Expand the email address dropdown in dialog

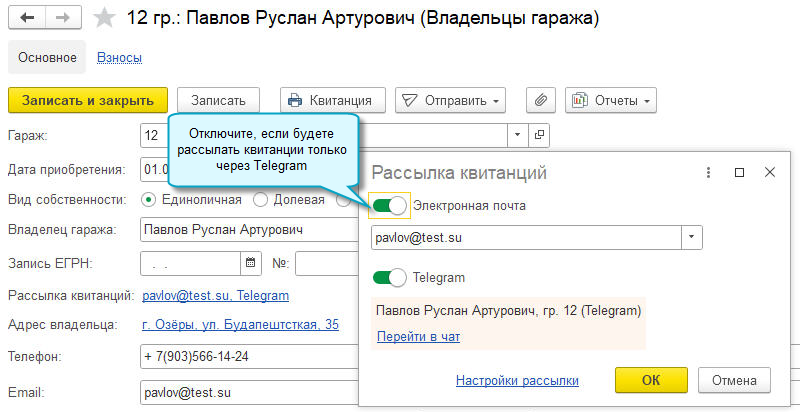(691, 238)
